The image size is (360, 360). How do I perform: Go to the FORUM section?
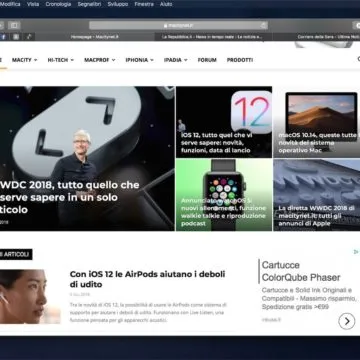(207, 60)
